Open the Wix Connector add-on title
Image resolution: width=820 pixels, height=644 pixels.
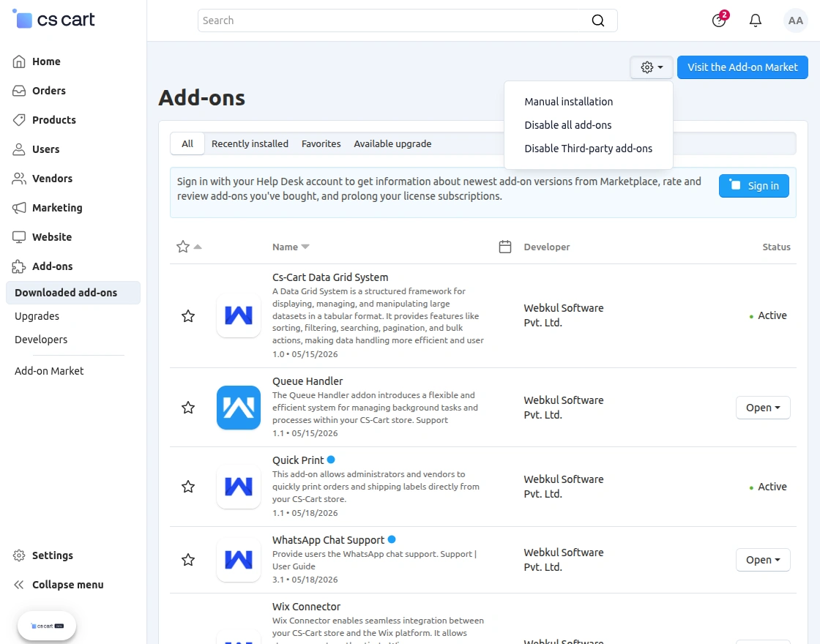[307, 607]
